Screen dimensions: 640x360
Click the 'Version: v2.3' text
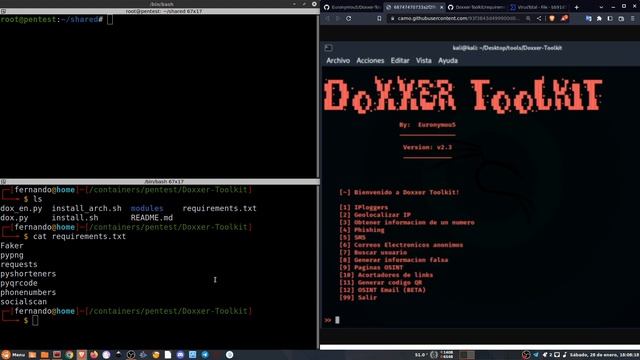[x=427, y=147]
